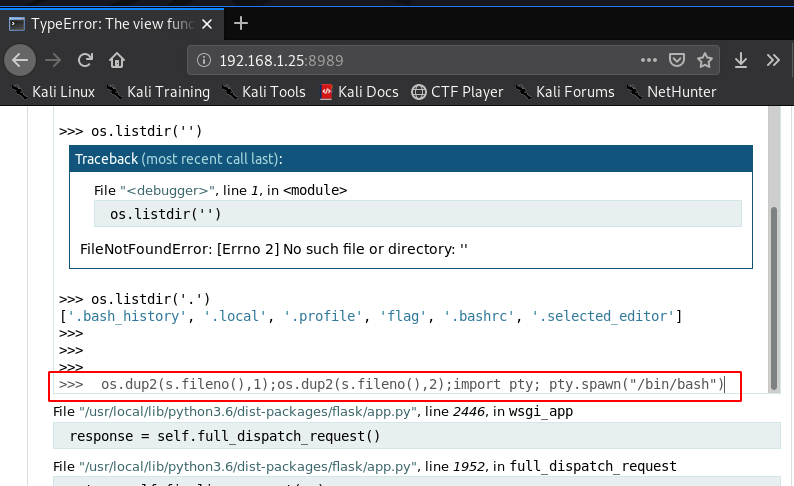Click the FileNotFoundError message text
Viewport: 794px width, 486px height.
point(274,249)
